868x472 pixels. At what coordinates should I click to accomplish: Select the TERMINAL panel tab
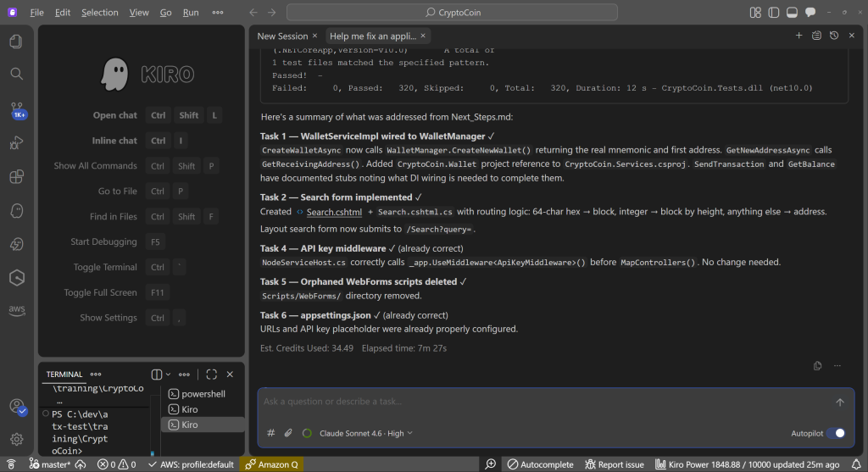click(x=64, y=375)
